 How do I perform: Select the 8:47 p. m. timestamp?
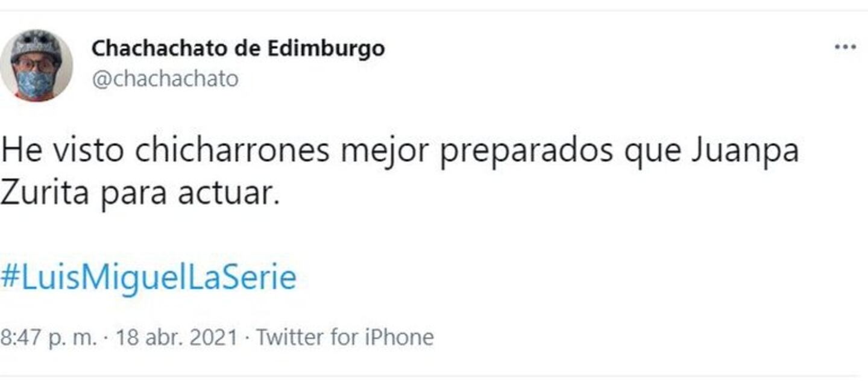(48, 337)
